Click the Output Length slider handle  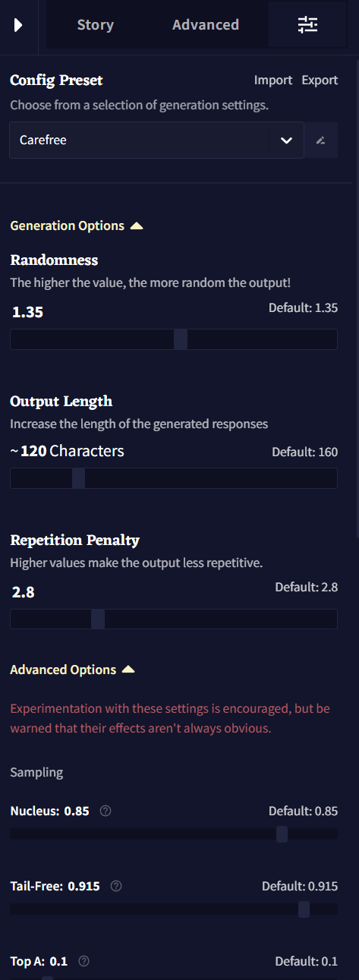coord(78,478)
